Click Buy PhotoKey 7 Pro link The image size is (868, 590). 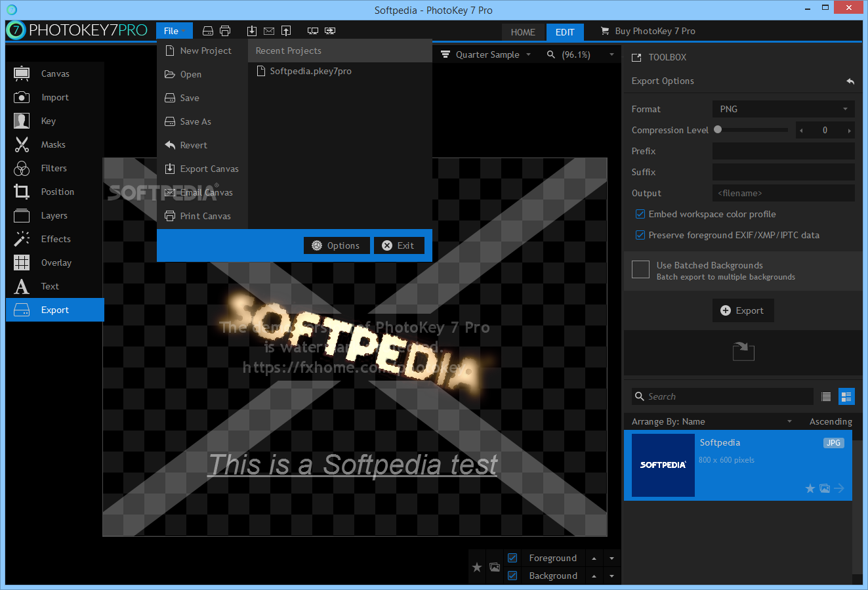[648, 31]
